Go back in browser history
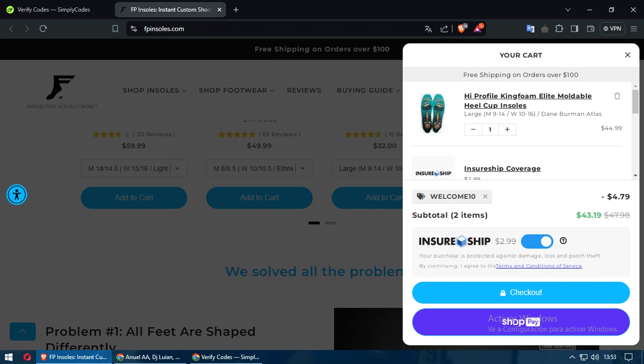This screenshot has width=644, height=364. click(12, 29)
